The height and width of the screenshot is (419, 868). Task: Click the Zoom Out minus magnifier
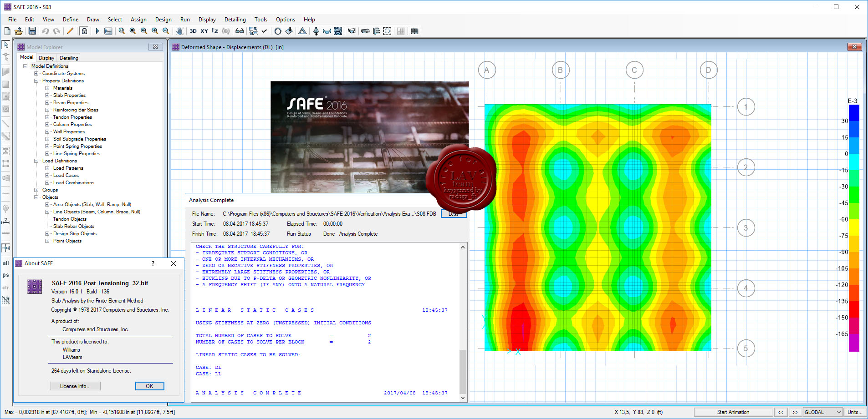tap(166, 31)
